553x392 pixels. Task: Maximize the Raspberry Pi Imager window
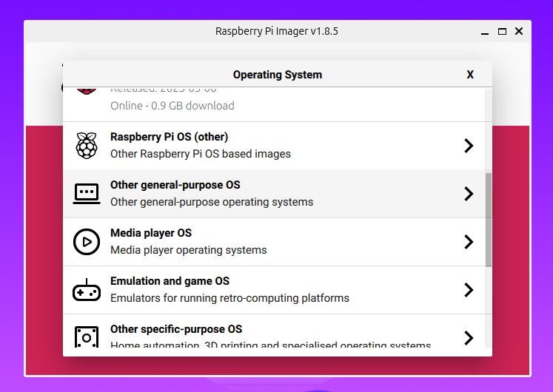[502, 32]
